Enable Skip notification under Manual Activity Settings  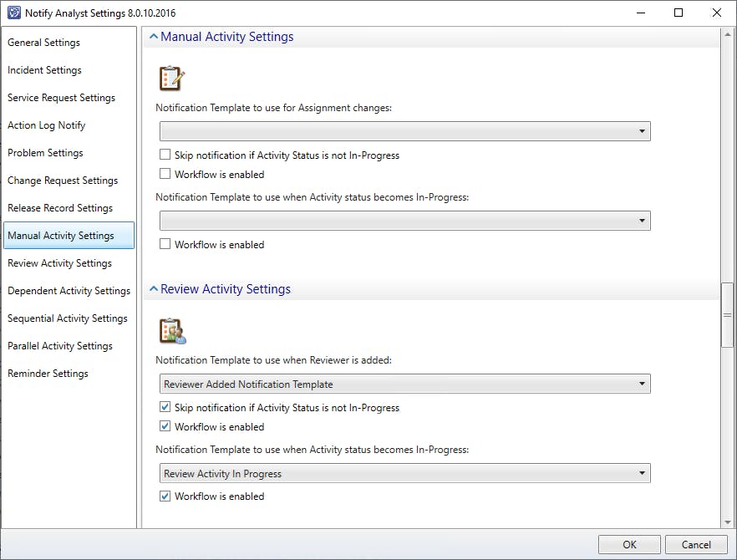(x=165, y=155)
